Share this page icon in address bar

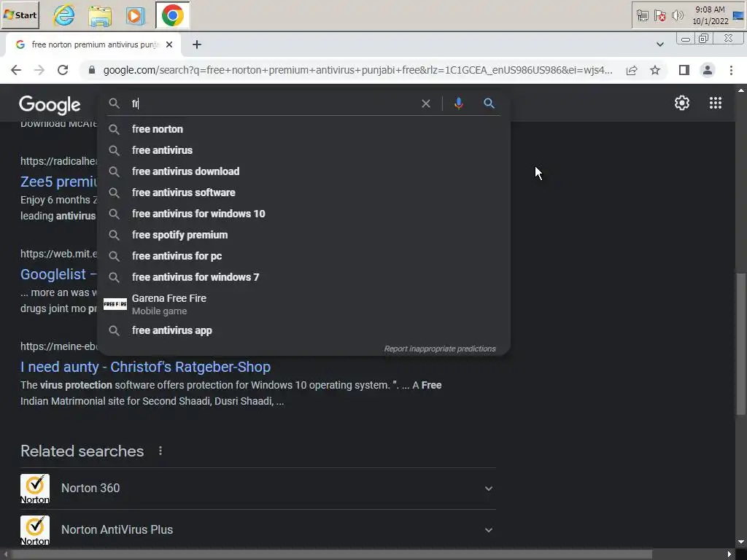coord(632,71)
